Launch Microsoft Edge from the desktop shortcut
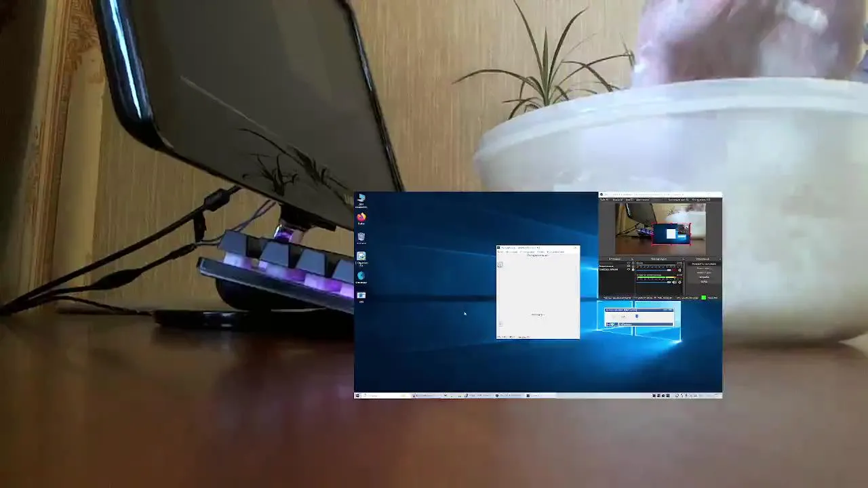 (361, 278)
